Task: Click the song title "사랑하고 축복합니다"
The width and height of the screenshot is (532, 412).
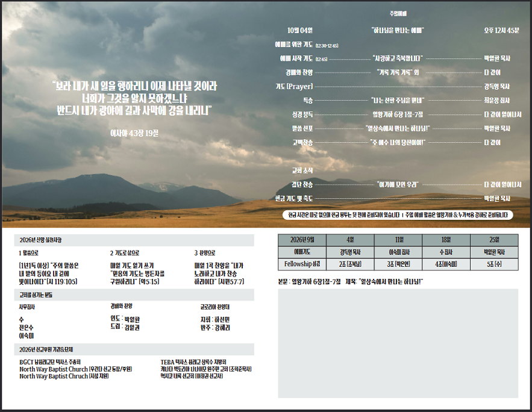Action: (398, 58)
